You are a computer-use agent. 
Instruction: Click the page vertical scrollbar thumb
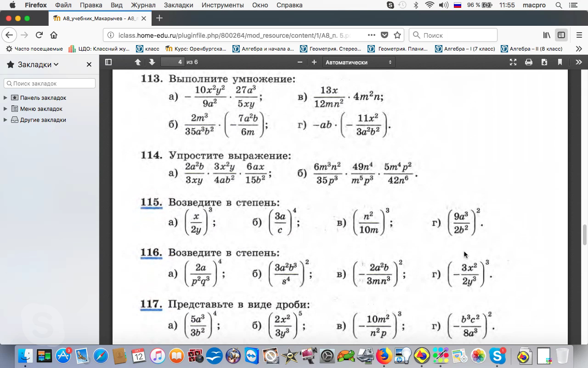[x=585, y=235]
